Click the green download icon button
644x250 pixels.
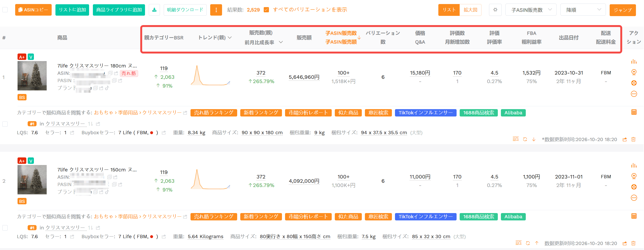[x=154, y=10]
